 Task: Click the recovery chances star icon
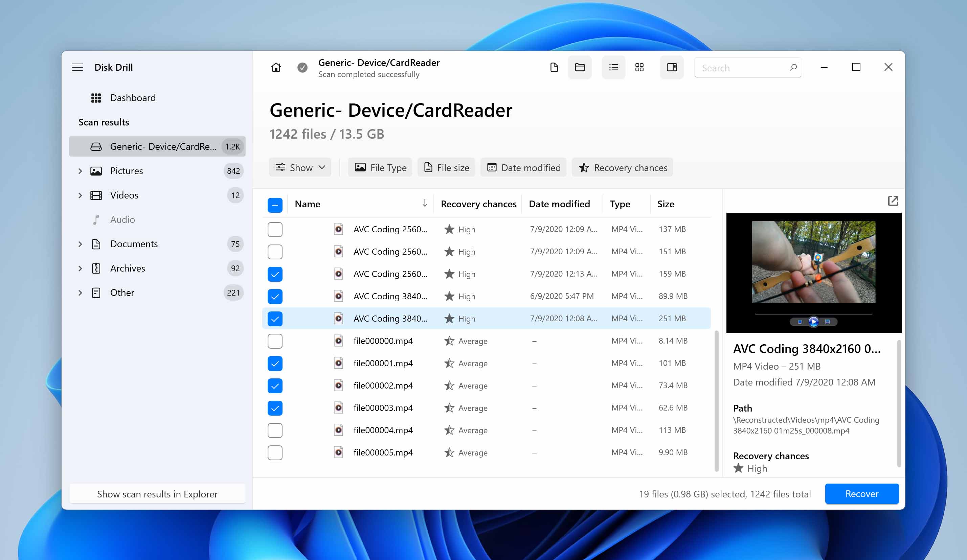click(585, 167)
